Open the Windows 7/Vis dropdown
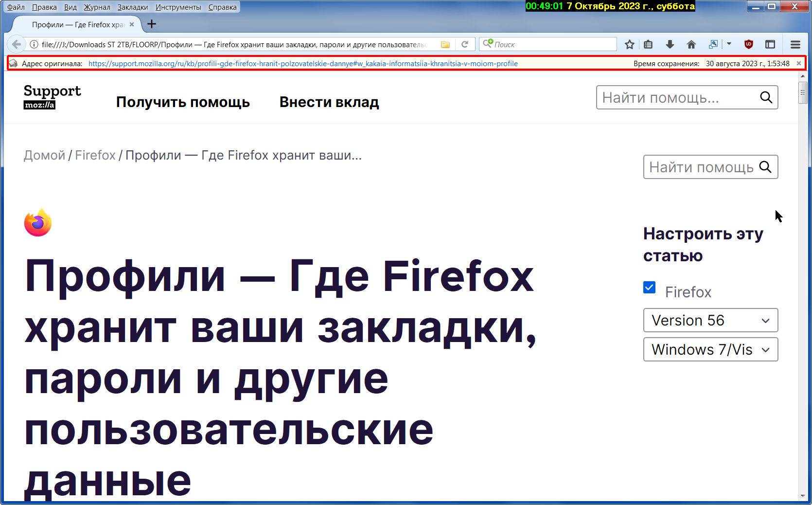This screenshot has width=812, height=505. click(710, 349)
